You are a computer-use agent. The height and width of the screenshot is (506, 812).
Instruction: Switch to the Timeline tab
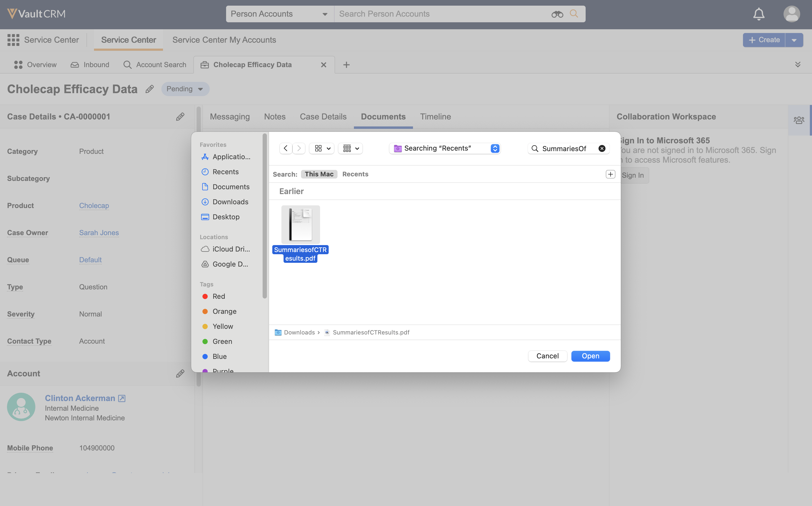pos(435,117)
